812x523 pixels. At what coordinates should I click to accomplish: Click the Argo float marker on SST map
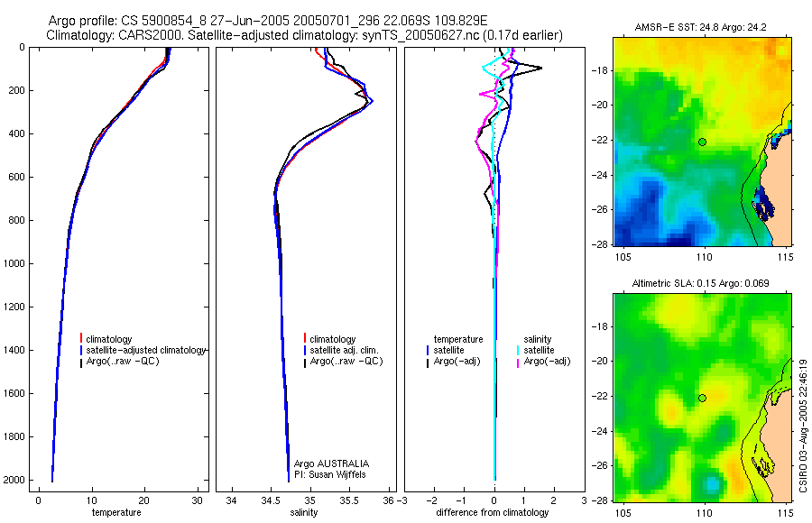click(x=702, y=142)
